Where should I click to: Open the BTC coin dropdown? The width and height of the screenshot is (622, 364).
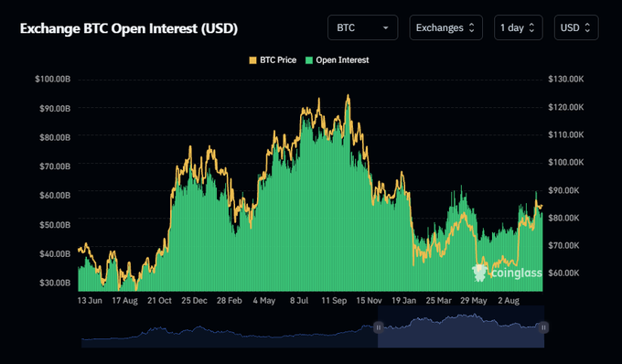click(362, 27)
